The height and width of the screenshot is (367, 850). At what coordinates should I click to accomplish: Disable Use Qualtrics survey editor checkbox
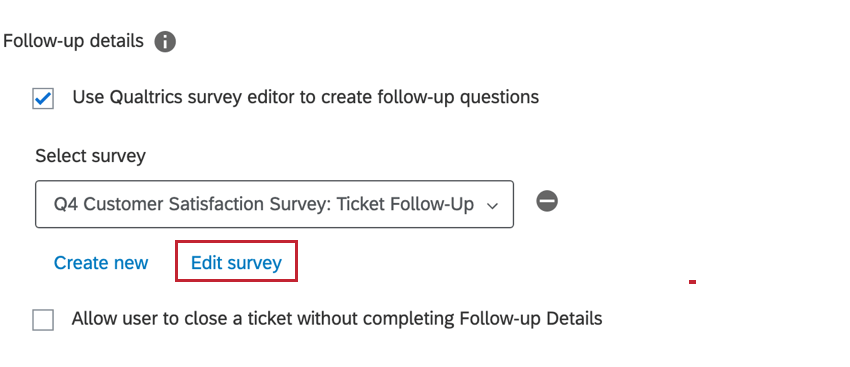[x=43, y=99]
